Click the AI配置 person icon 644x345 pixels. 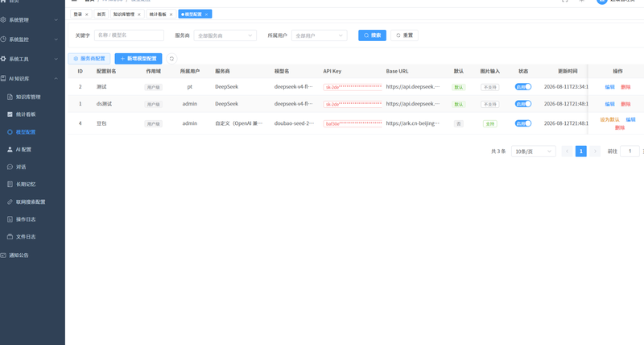pos(10,149)
